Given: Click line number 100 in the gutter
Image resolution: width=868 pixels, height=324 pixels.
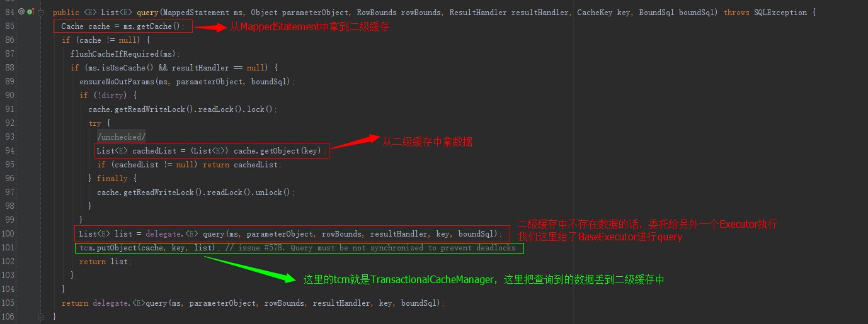Looking at the screenshot, I should [8, 234].
